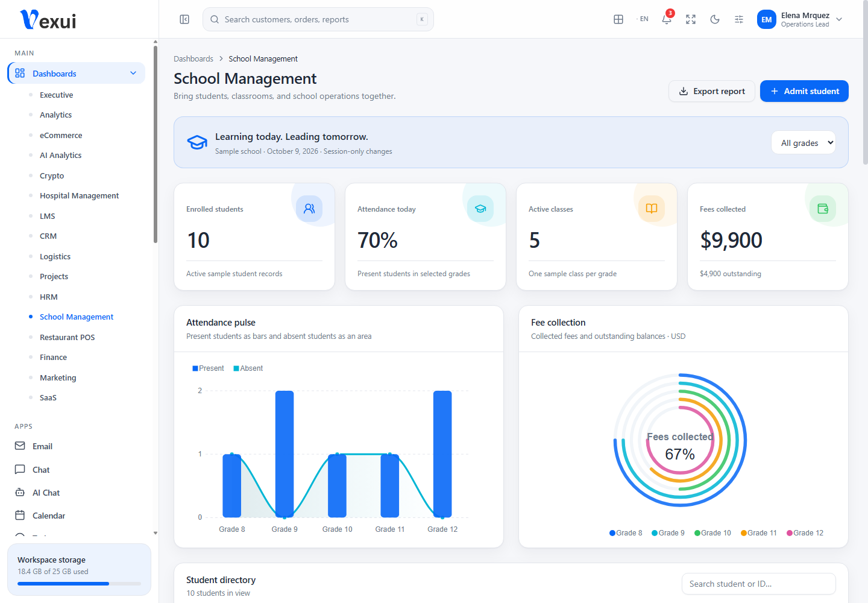This screenshot has width=868, height=603.
Task: Open notifications bell icon
Action: pos(667,19)
